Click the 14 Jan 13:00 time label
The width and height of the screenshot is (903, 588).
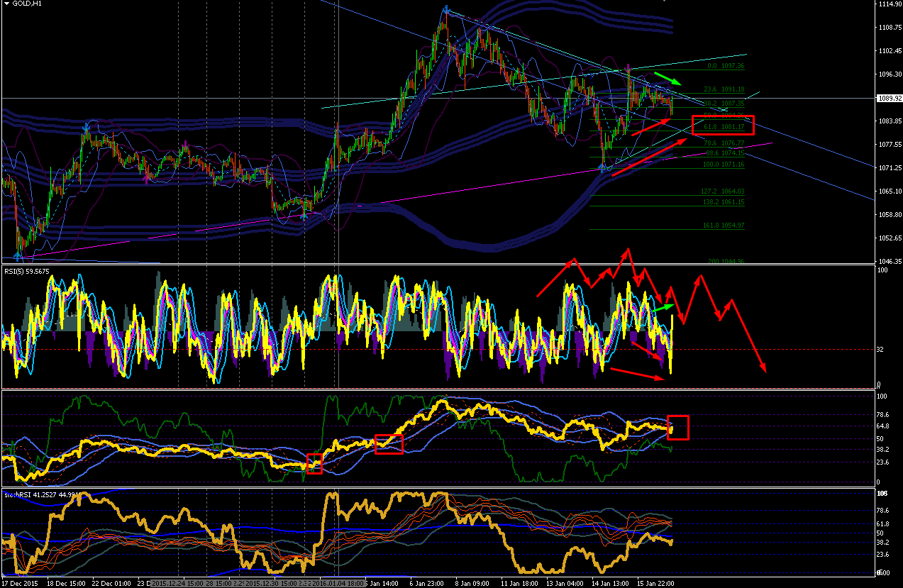[x=610, y=583]
